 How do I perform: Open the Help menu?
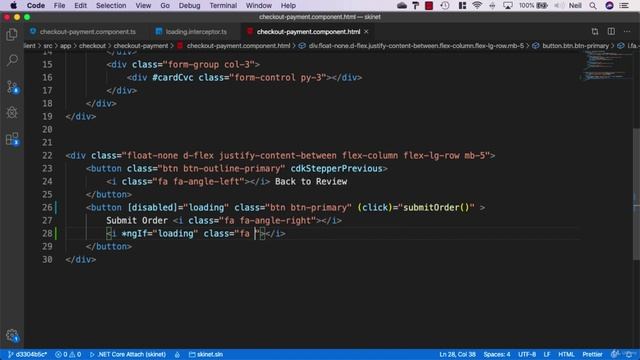coord(288,5)
